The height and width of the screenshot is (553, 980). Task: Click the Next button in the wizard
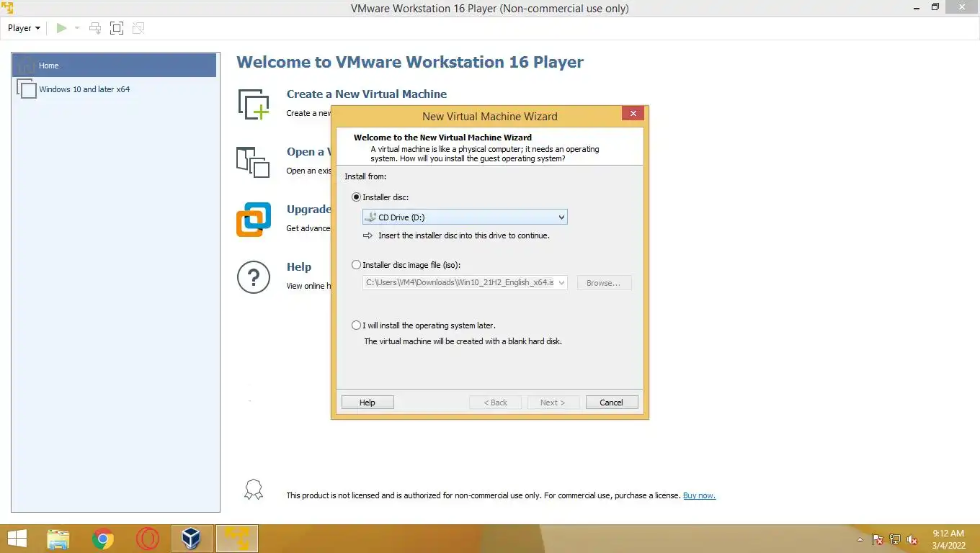tap(553, 403)
